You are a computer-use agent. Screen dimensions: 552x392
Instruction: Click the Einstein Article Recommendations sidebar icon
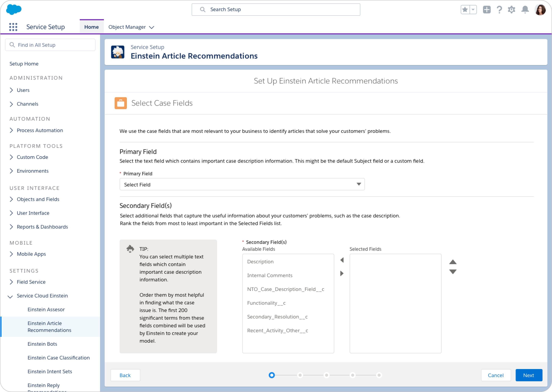pyautogui.click(x=50, y=327)
